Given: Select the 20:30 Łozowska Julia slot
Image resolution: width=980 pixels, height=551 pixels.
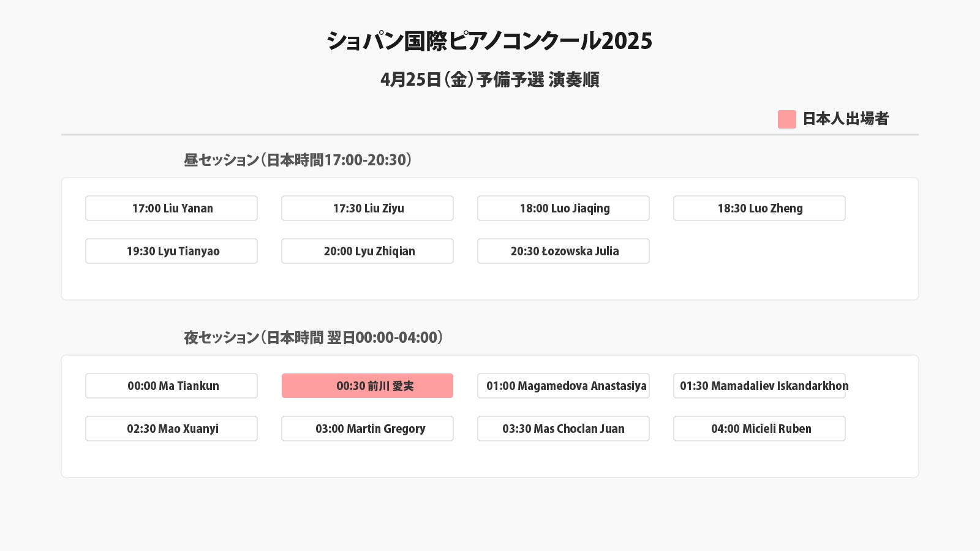Looking at the screenshot, I should [x=563, y=251].
